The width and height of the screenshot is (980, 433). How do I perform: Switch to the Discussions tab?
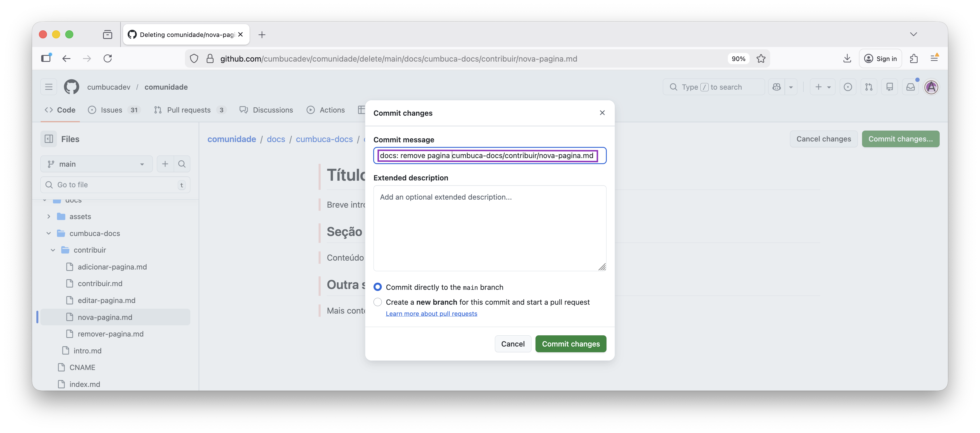tap(266, 110)
